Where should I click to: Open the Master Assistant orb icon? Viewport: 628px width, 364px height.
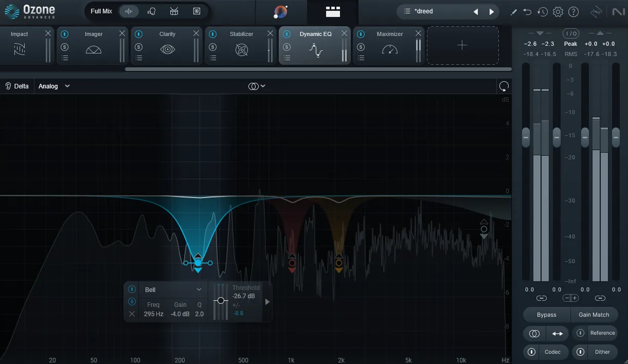(281, 11)
